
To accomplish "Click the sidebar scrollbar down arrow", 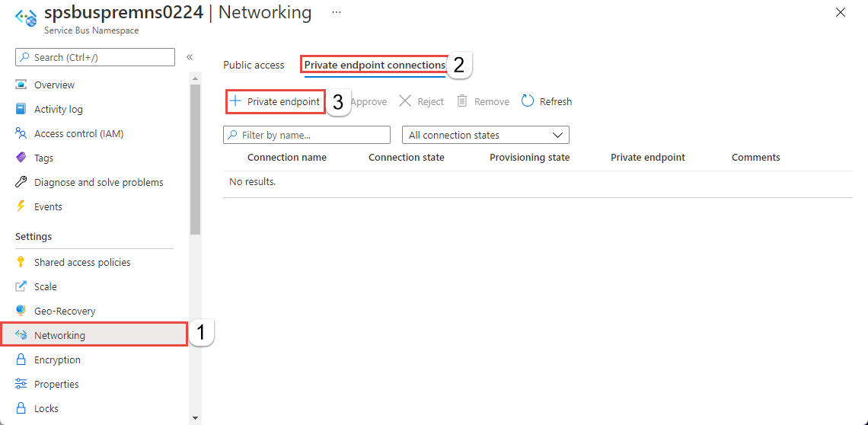I will (x=195, y=418).
